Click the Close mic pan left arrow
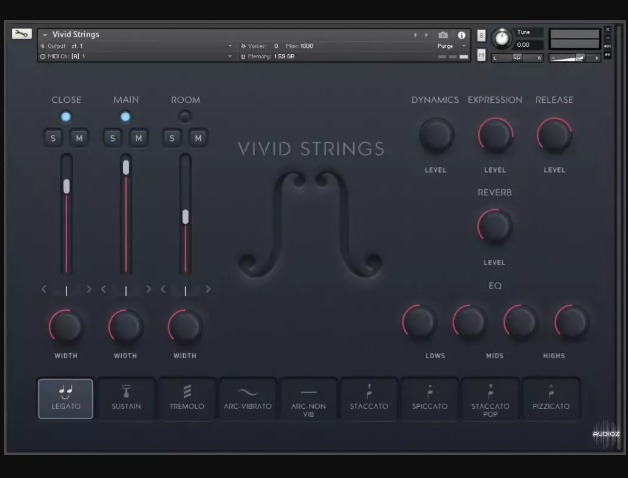The width and height of the screenshot is (628, 478). click(x=44, y=289)
